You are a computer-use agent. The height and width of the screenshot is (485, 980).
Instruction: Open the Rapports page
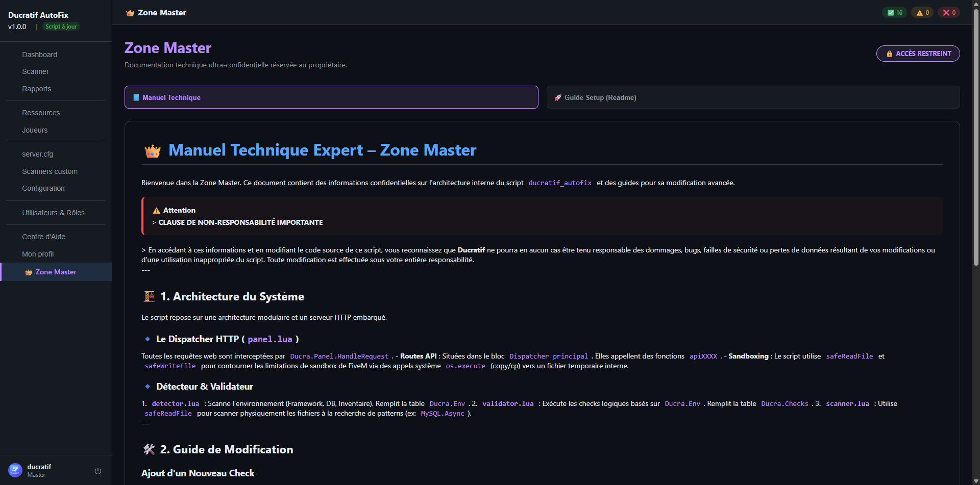[x=36, y=89]
